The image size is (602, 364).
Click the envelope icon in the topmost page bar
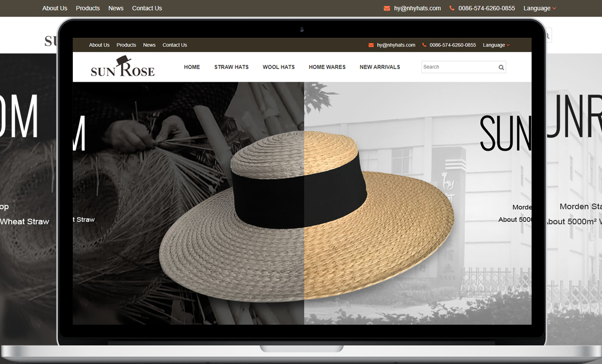(387, 8)
